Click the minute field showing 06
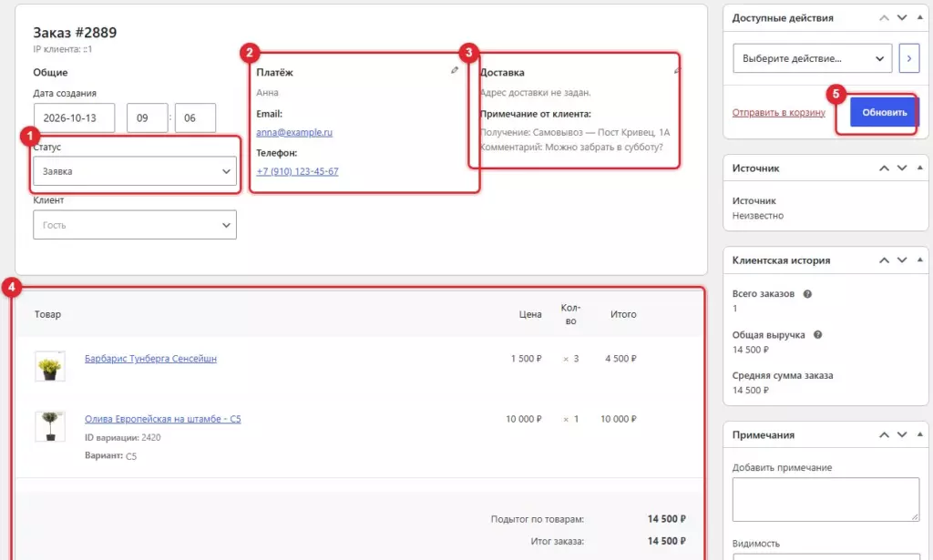 [195, 117]
